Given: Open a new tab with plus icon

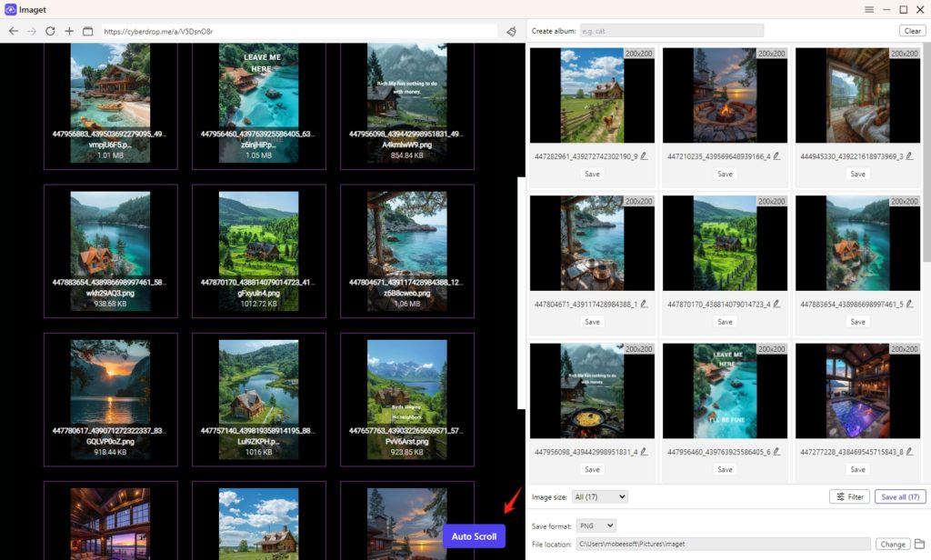Looking at the screenshot, I should point(69,31).
